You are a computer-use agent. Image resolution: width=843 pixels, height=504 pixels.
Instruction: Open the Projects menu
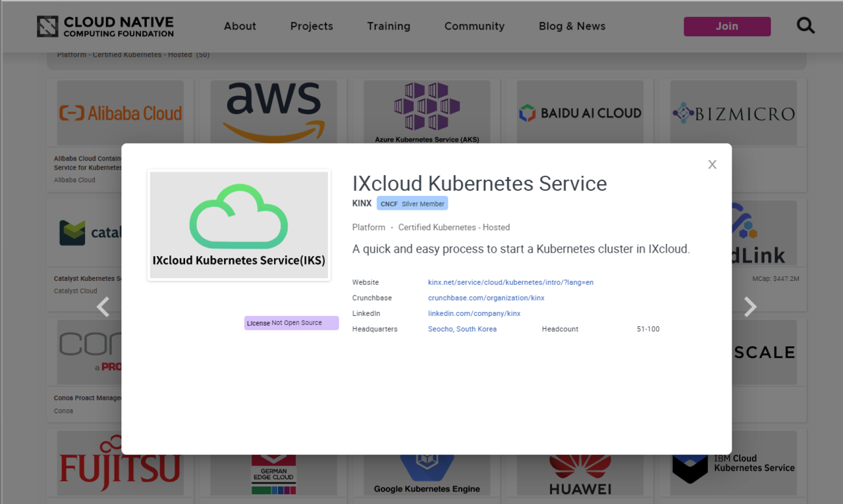click(312, 26)
